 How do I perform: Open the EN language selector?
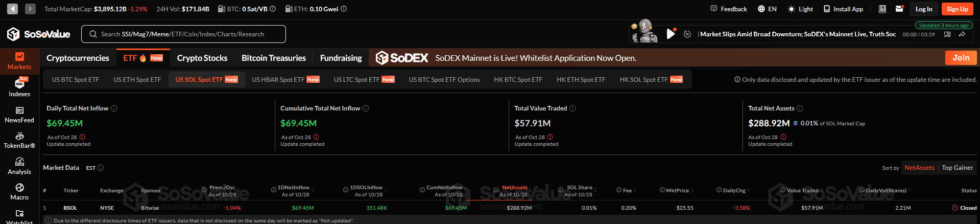pos(767,9)
